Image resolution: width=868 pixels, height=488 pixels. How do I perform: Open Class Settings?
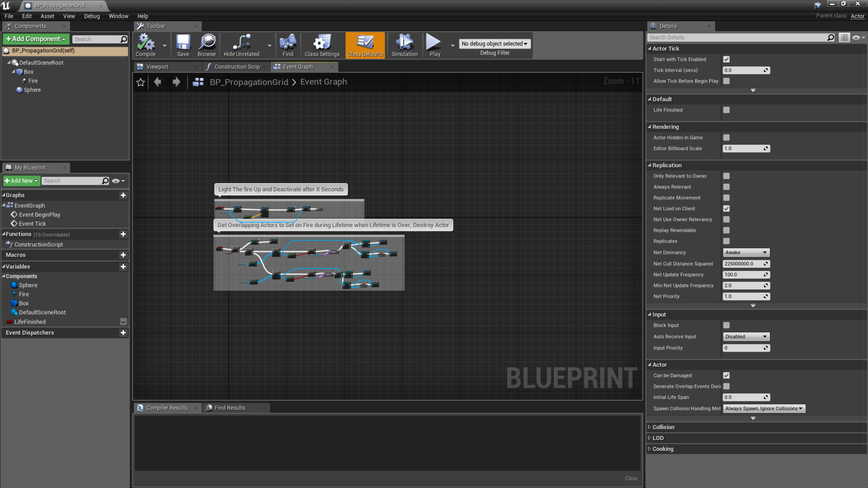coord(322,45)
